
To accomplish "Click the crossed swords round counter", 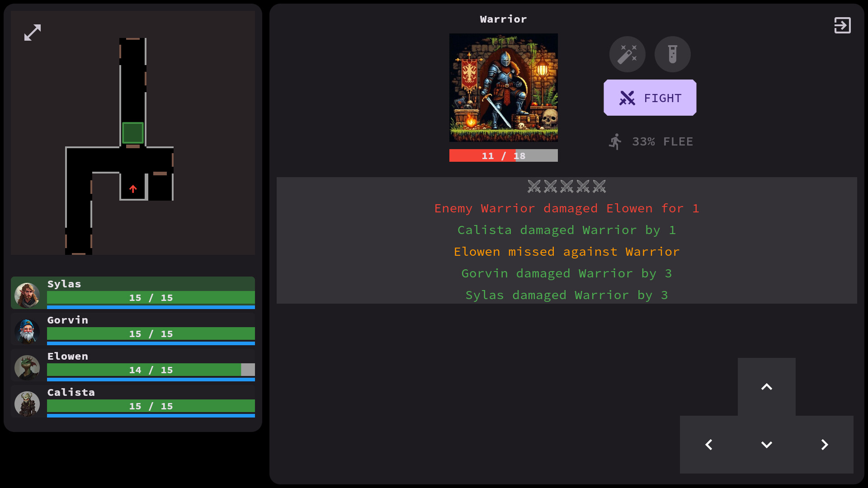I will coord(566,186).
